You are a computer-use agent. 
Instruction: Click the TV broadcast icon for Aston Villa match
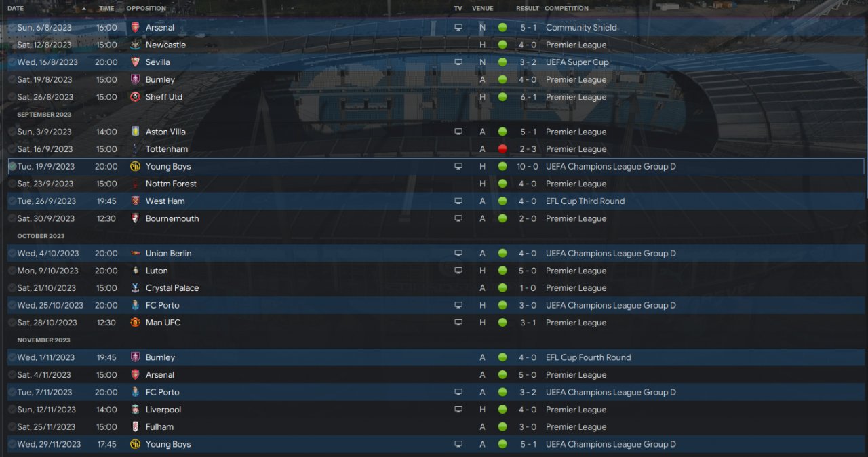(458, 132)
